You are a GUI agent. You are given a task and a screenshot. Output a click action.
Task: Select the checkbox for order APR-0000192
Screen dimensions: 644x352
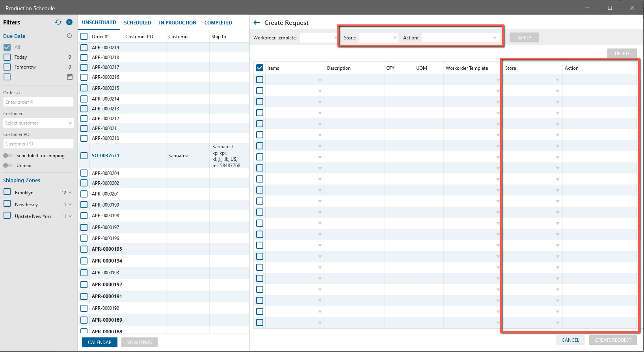pyautogui.click(x=84, y=285)
